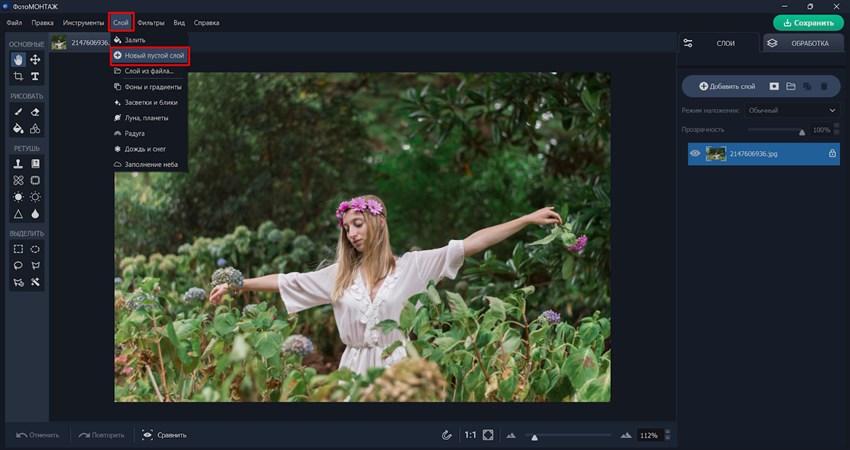Choose the Paint Bucket fill tool
850x450 pixels.
(18, 129)
